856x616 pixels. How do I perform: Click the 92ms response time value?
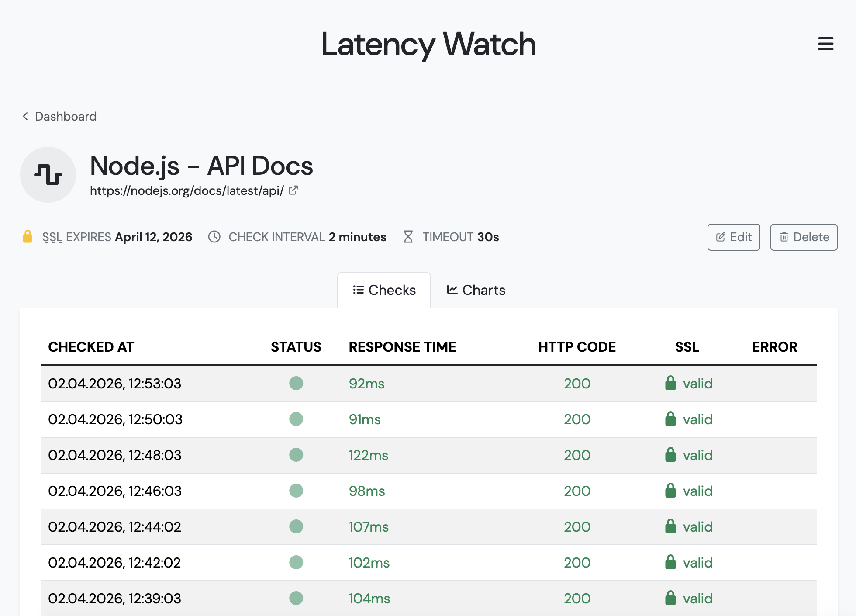366,383
